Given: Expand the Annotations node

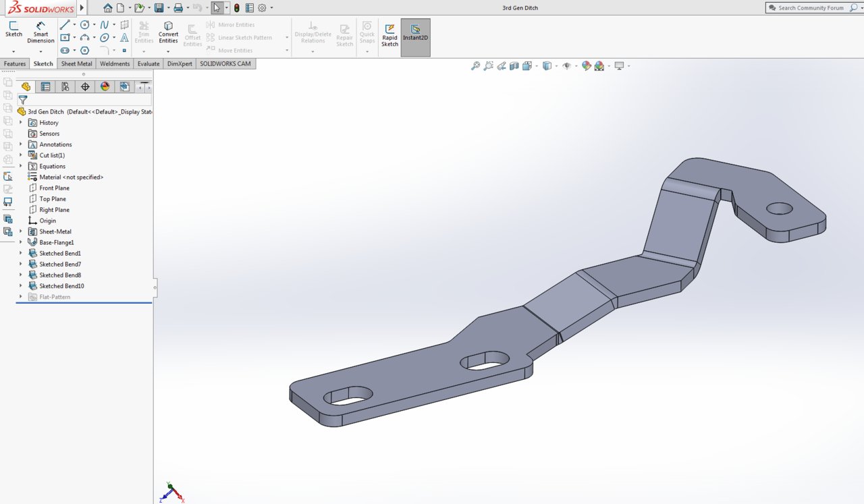Looking at the screenshot, I should pyautogui.click(x=21, y=144).
